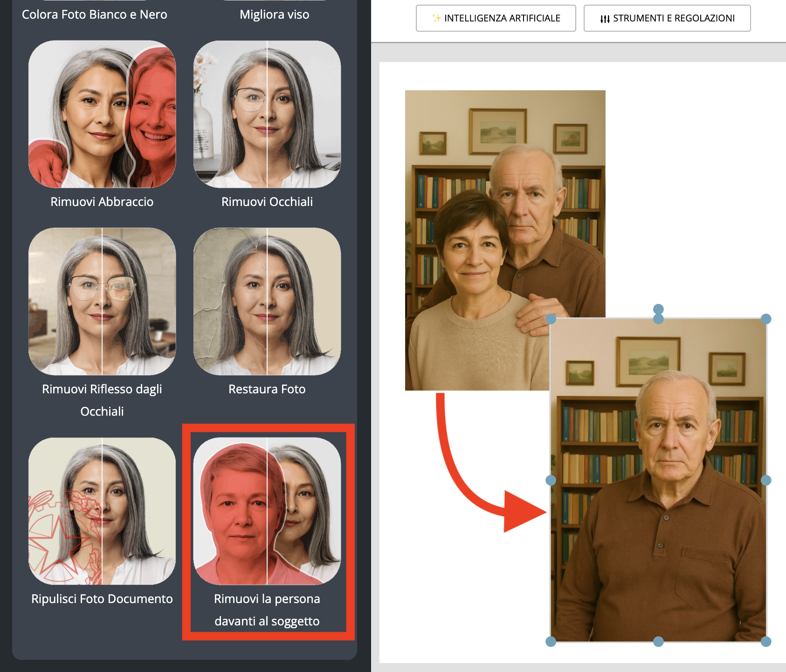Click the sparkle icon in Intelligenza Artificiale
Image resolution: width=786 pixels, height=672 pixels.
click(436, 18)
